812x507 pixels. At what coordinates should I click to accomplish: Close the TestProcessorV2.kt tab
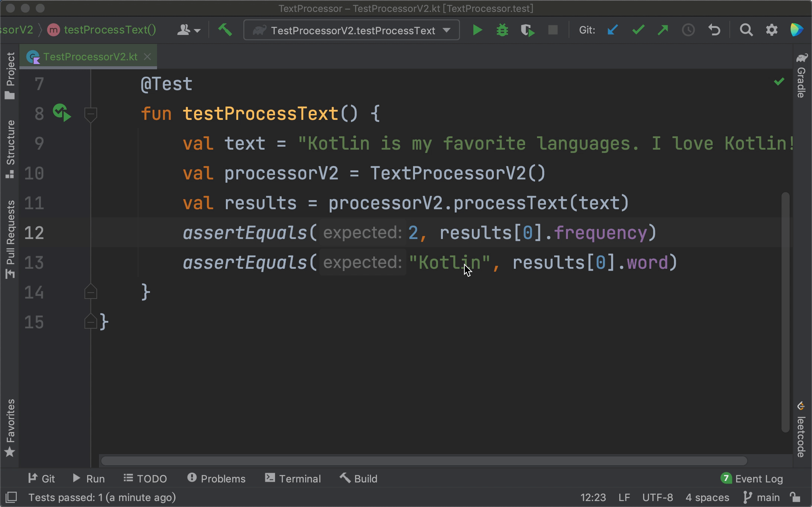[x=147, y=57]
